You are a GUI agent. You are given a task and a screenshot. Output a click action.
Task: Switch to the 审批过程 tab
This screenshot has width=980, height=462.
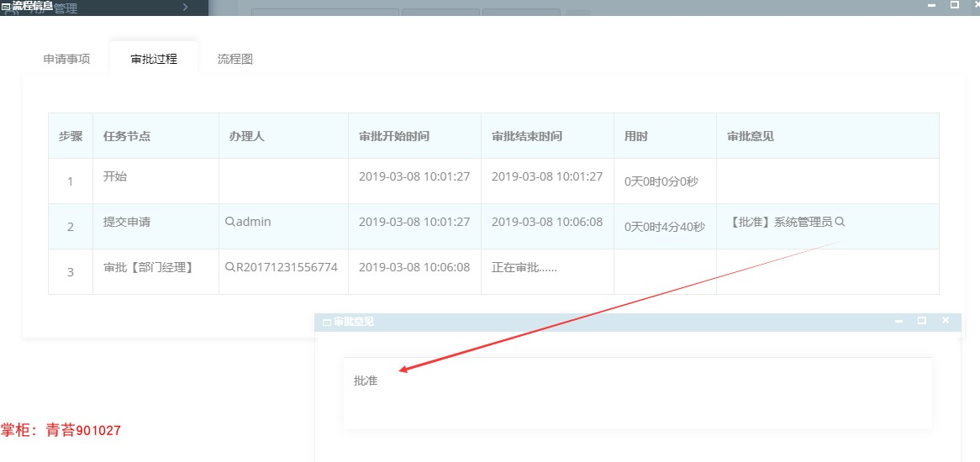point(154,60)
